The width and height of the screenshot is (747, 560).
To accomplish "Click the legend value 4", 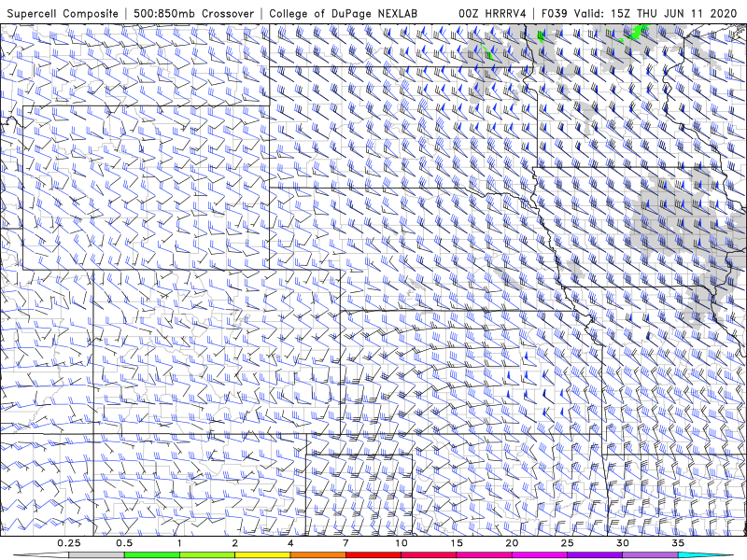I will pos(290,543).
